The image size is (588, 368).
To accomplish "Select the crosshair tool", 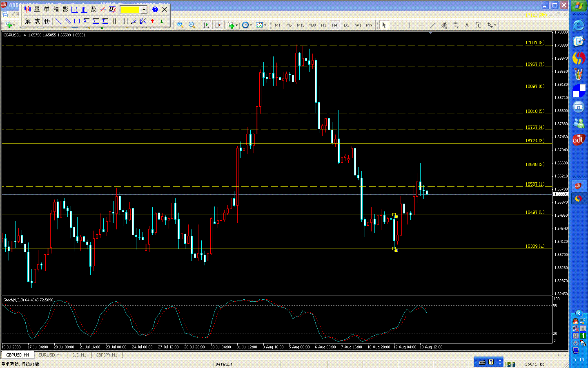I will (x=396, y=25).
